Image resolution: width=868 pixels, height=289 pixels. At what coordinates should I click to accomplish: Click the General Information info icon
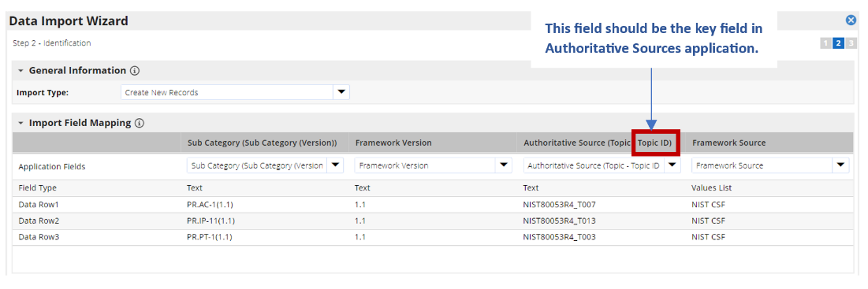[135, 71]
